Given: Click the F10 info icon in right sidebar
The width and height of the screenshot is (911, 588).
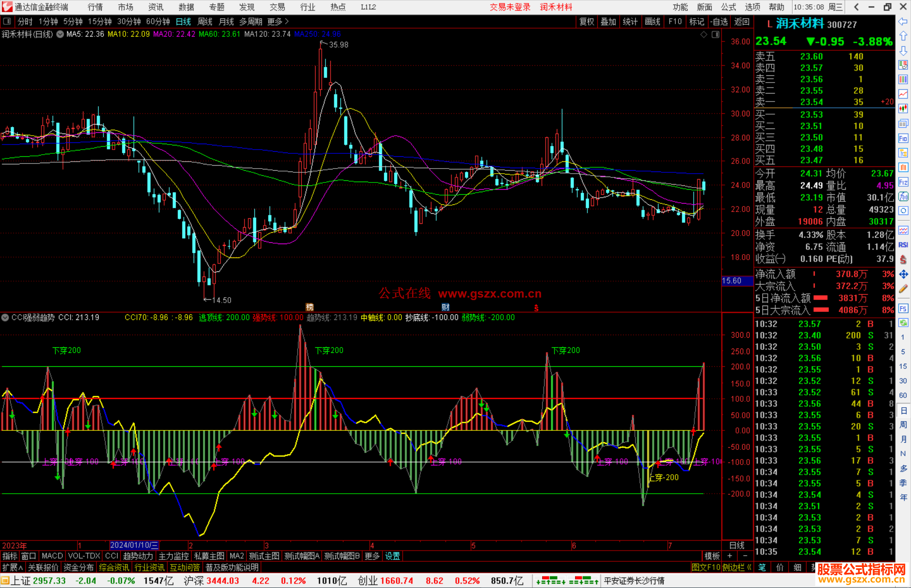Looking at the screenshot, I should [903, 138].
